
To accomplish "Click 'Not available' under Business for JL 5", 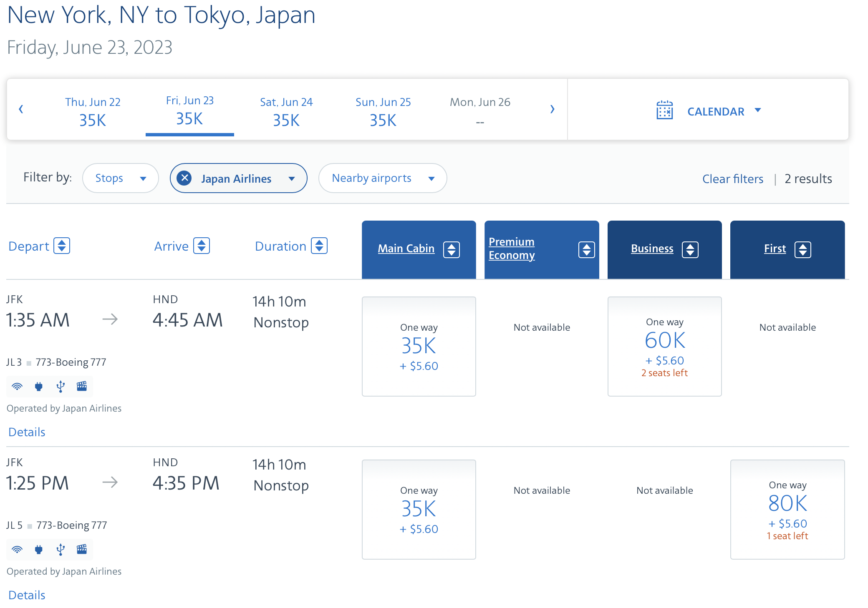I will click(x=664, y=490).
